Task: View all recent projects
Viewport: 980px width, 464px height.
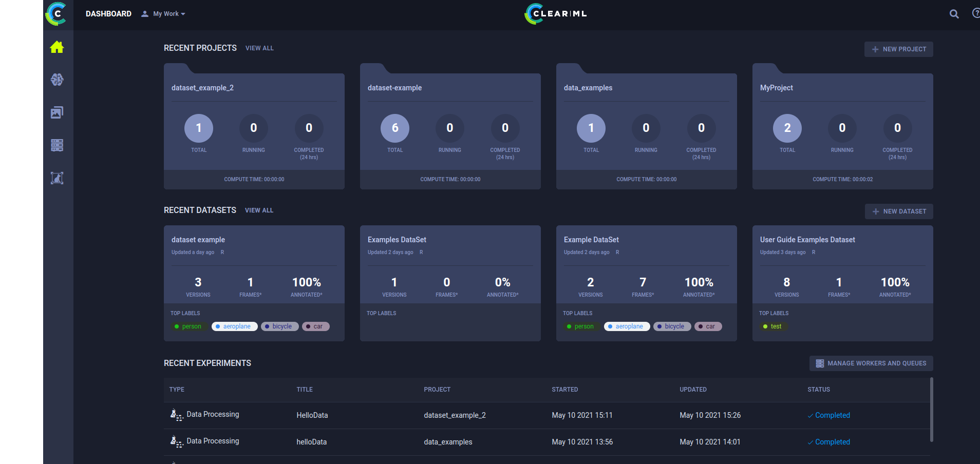Action: pos(259,48)
